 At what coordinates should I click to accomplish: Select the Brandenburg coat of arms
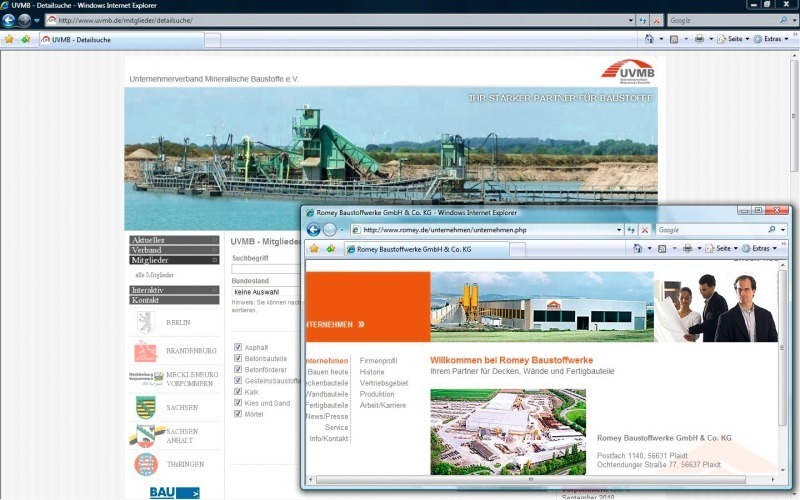tap(145, 351)
